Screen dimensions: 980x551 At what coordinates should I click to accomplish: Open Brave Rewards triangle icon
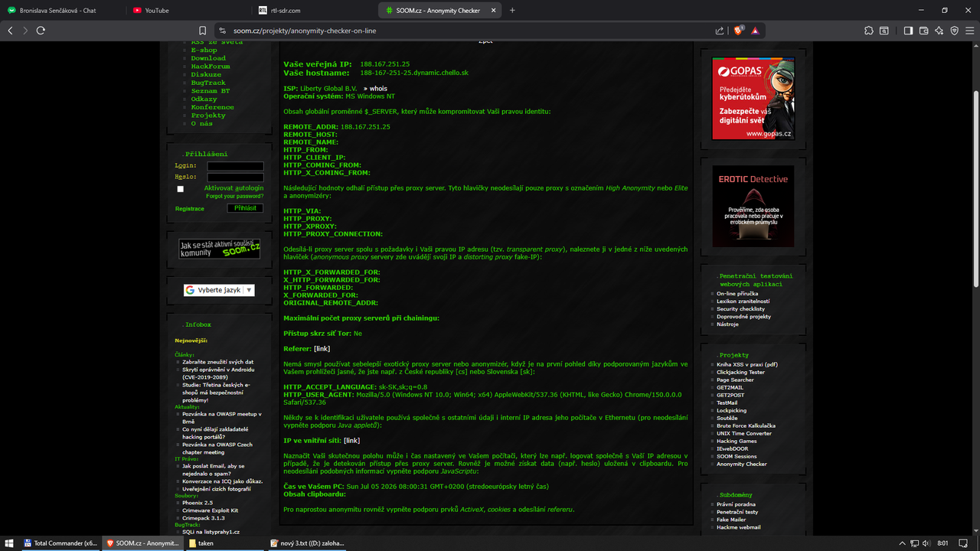(755, 31)
